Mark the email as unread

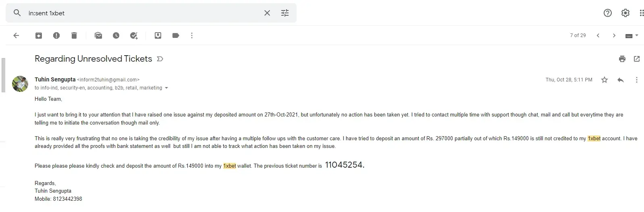[x=98, y=35]
